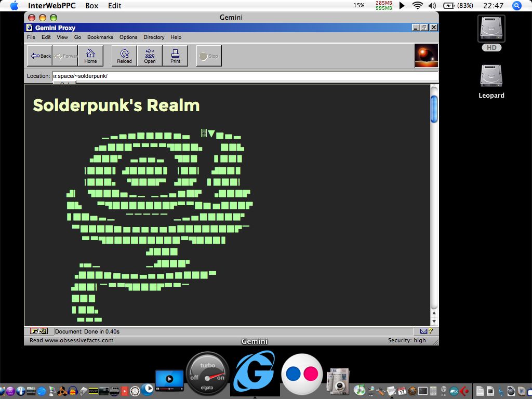This screenshot has width=532, height=399.
Task: Select the Leopard drive on desktop
Action: (x=491, y=81)
